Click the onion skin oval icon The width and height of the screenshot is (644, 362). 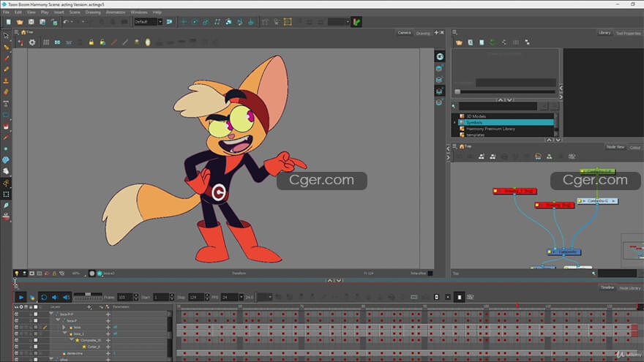tap(148, 42)
